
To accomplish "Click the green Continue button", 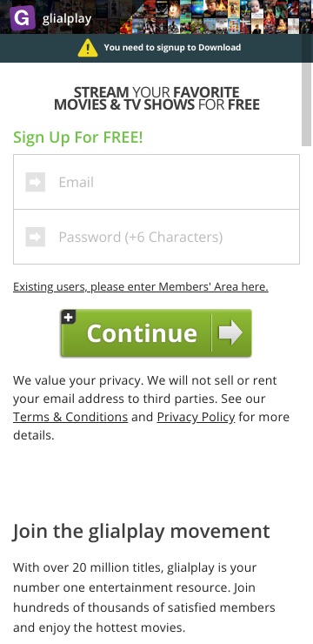I will click(x=156, y=332).
